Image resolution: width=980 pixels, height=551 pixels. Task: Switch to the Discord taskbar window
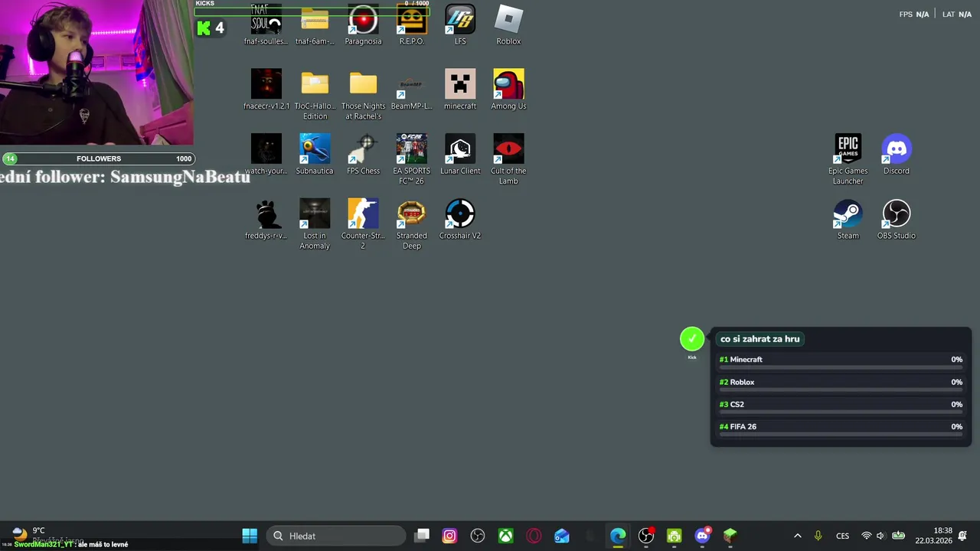tap(702, 536)
